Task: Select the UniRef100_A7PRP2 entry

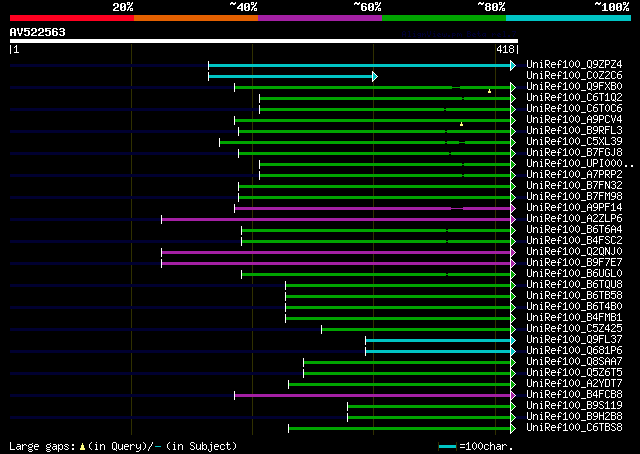Action: 574,175
